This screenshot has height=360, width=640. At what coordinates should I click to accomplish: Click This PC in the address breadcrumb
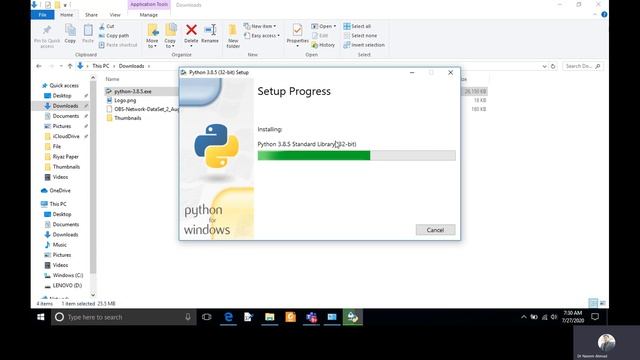pos(100,66)
